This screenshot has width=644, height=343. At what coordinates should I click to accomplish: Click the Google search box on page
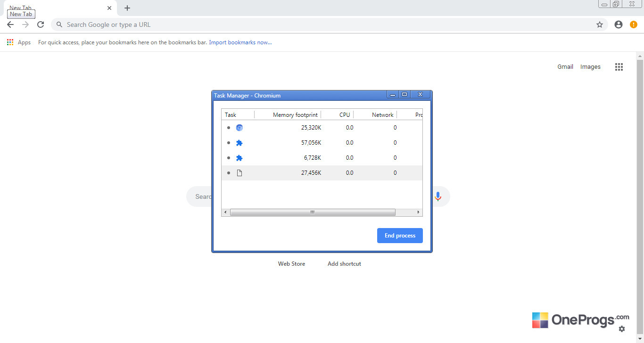(x=318, y=196)
